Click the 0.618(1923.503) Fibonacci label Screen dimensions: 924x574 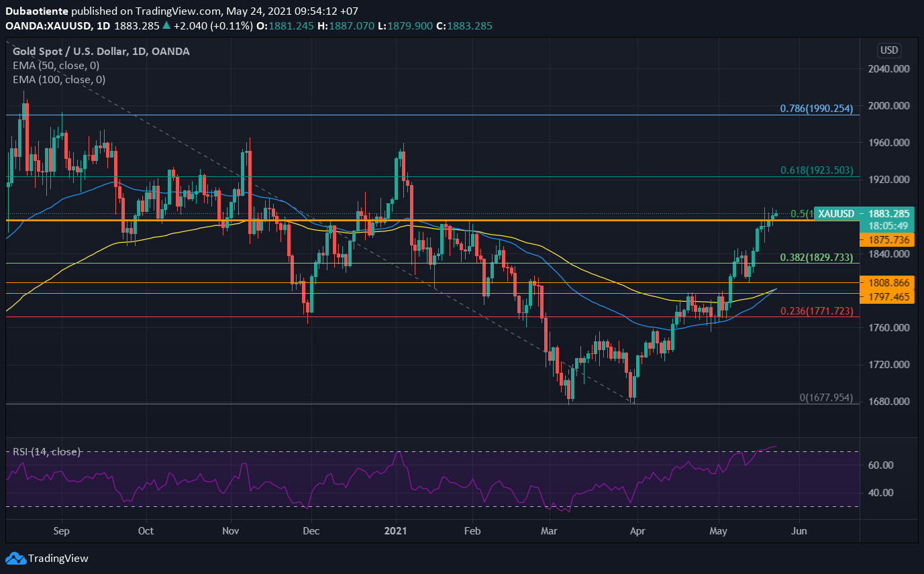pyautogui.click(x=817, y=171)
